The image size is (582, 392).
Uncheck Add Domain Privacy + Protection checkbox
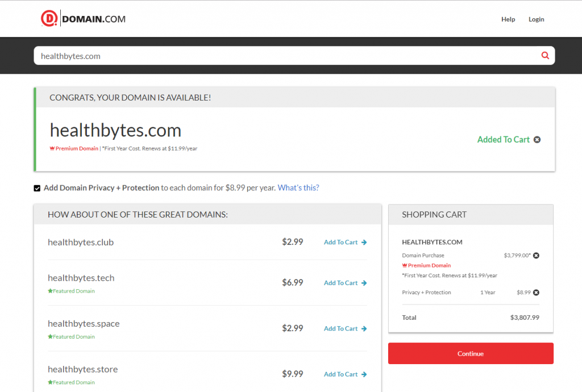point(37,188)
